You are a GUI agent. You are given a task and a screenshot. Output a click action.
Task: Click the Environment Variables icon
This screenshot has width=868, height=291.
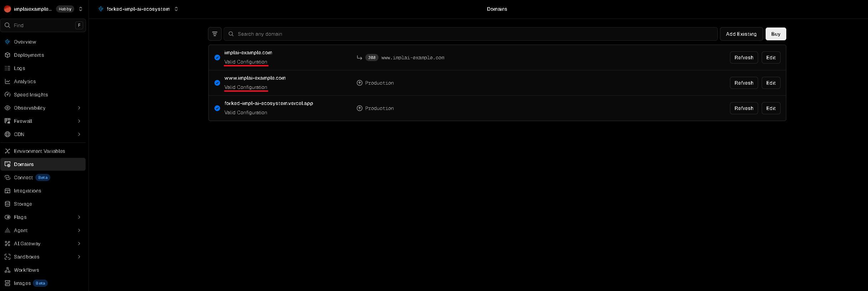click(x=7, y=151)
